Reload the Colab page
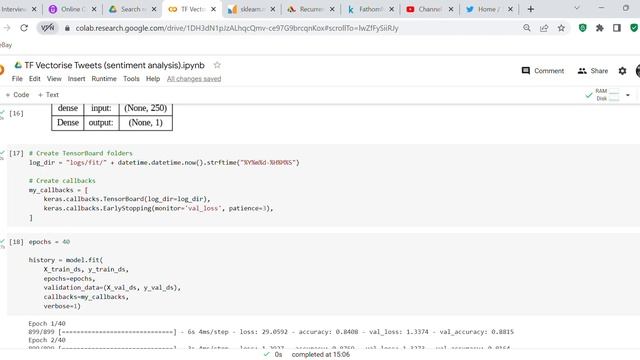The height and width of the screenshot is (360, 640). 24,28
